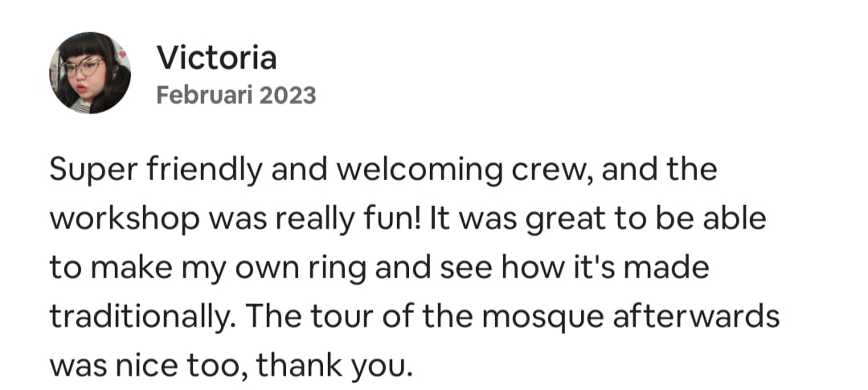This screenshot has height=390, width=868.
Task: Click the word 'traditionally' in the review
Action: (139, 317)
